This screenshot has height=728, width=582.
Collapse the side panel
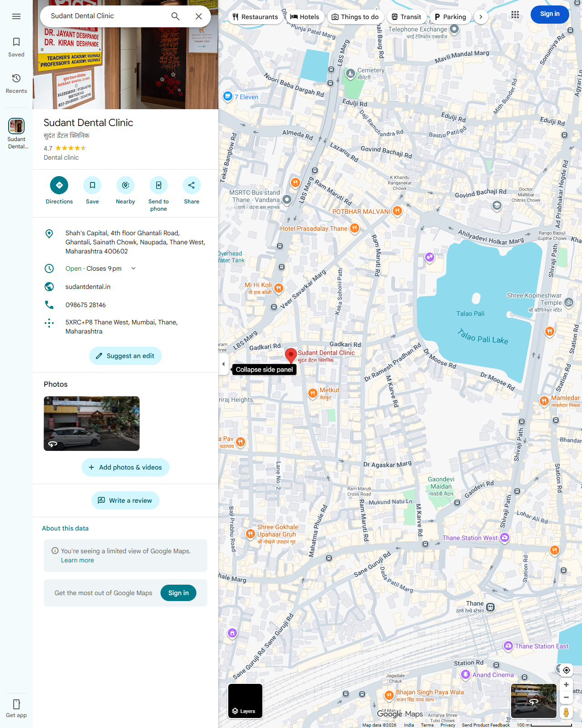(223, 364)
